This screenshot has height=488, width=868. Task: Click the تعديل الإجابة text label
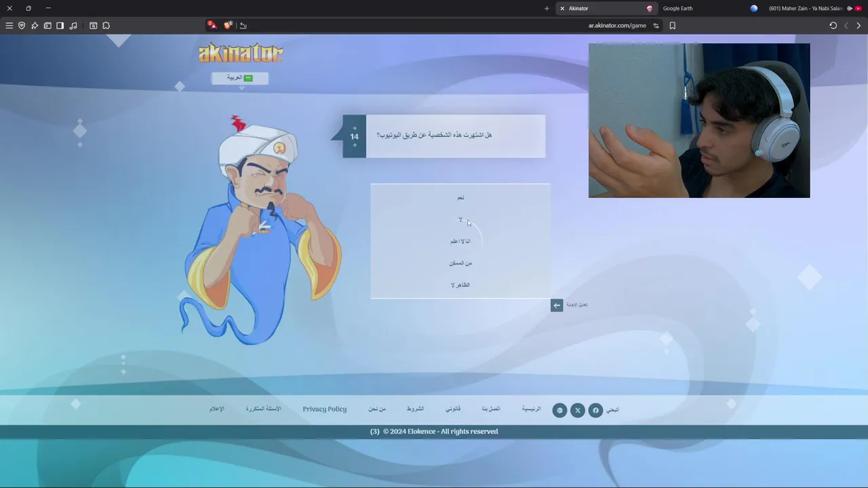click(577, 305)
